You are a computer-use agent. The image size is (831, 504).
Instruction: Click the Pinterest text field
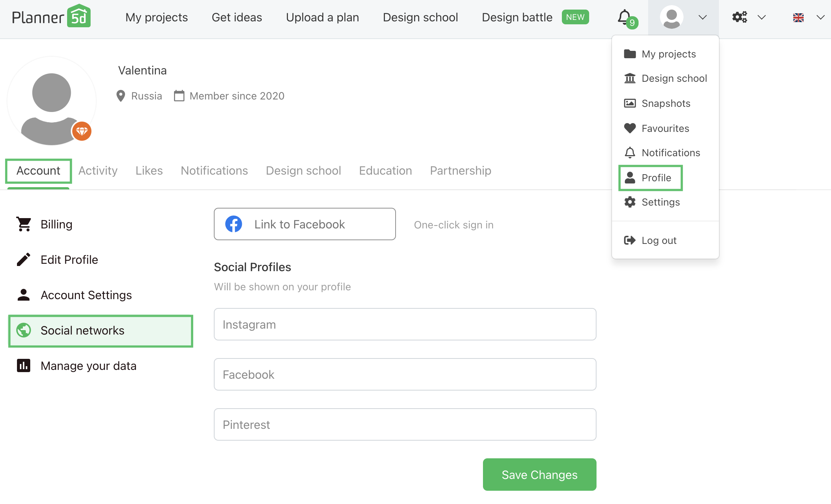point(405,424)
